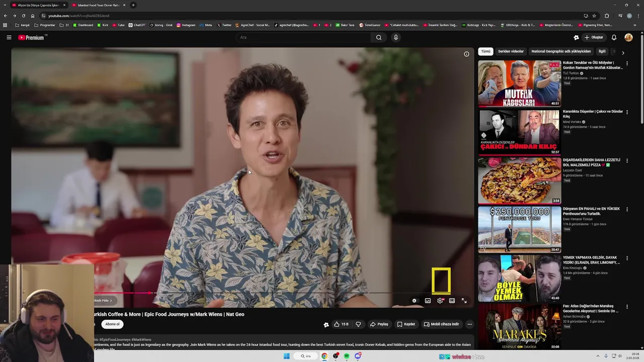Open the account avatar menu

click(x=628, y=37)
